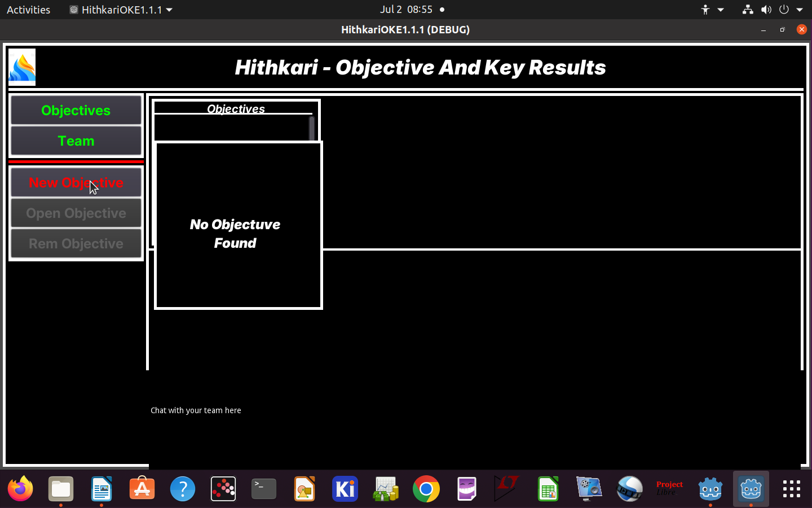Click the Hithkari flame logo
The width and height of the screenshot is (812, 508).
pos(22,67)
